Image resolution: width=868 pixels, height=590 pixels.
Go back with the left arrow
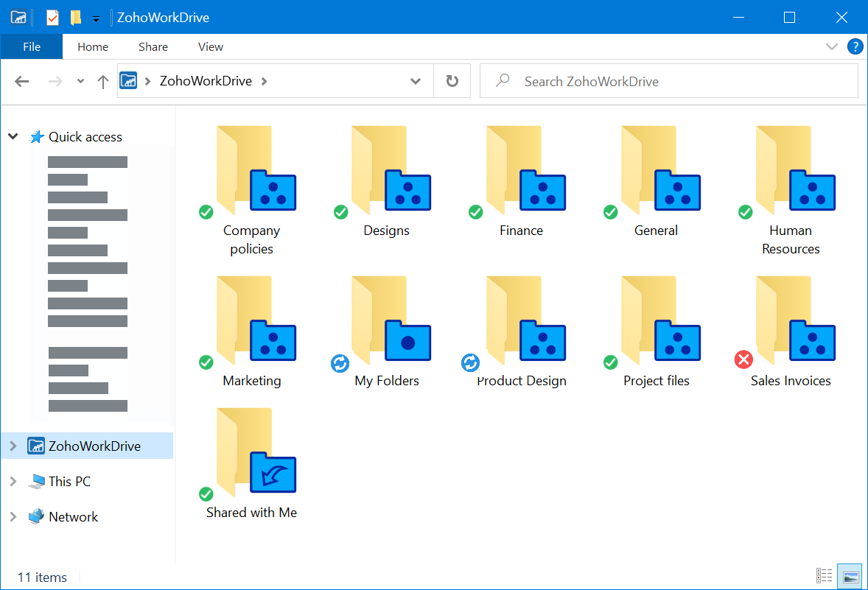[x=21, y=81]
